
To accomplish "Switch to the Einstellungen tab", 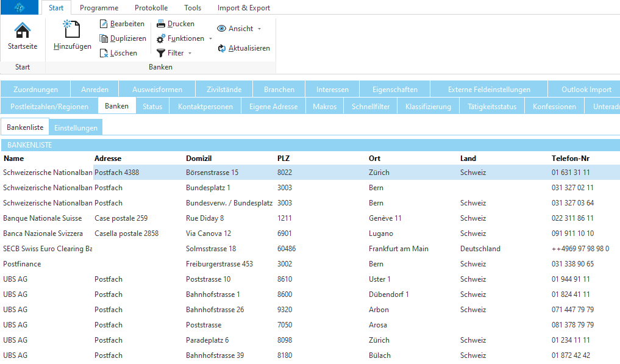I will 76,128.
